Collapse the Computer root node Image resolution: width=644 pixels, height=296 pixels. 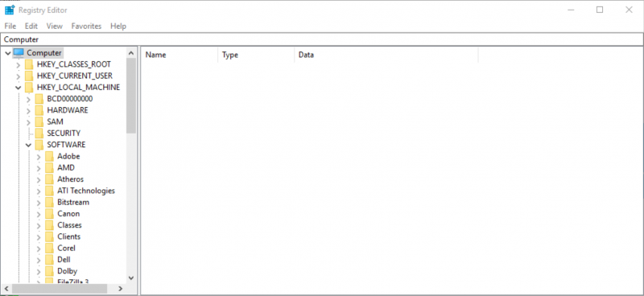coord(8,53)
